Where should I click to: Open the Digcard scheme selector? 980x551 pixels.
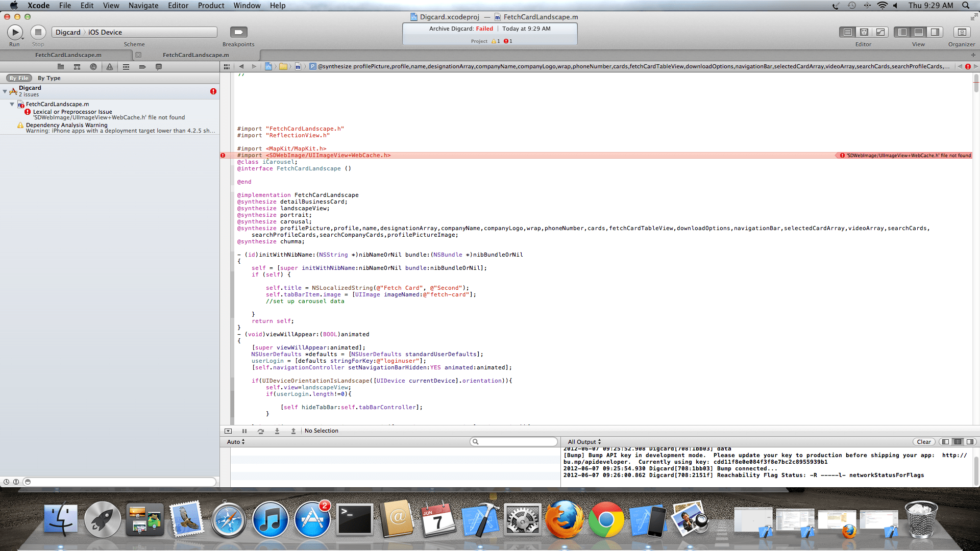[68, 32]
